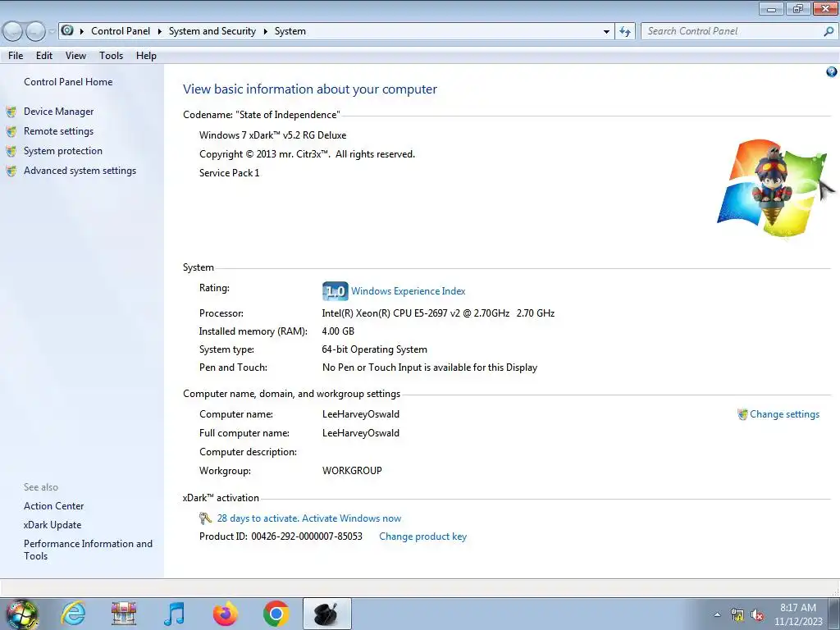Screen dimensions: 840x630
Task: Open the Start menu orb
Action: (x=22, y=614)
